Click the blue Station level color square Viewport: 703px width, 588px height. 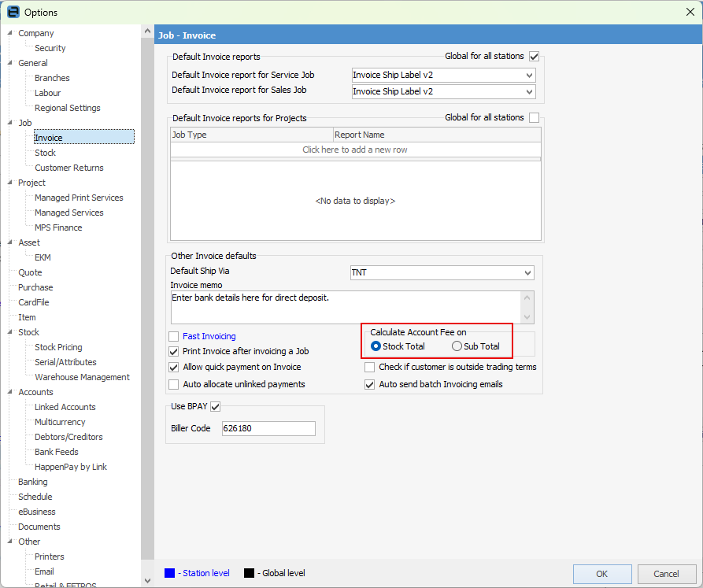pyautogui.click(x=170, y=573)
